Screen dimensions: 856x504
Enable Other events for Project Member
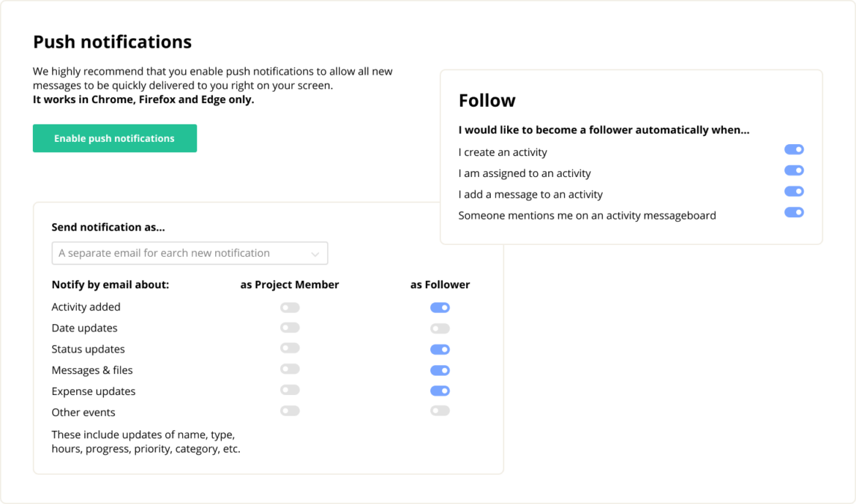point(290,411)
